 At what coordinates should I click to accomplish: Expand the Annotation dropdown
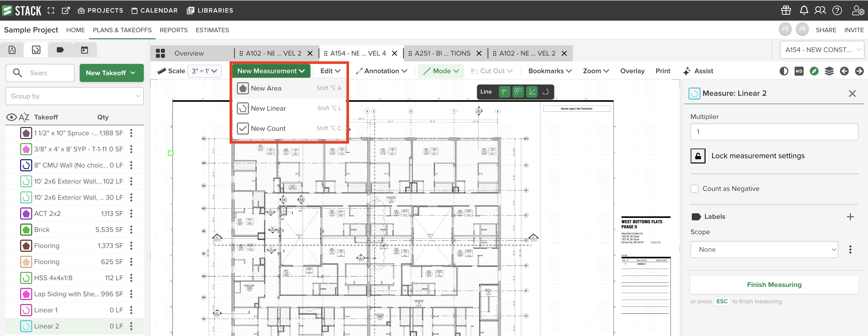382,71
